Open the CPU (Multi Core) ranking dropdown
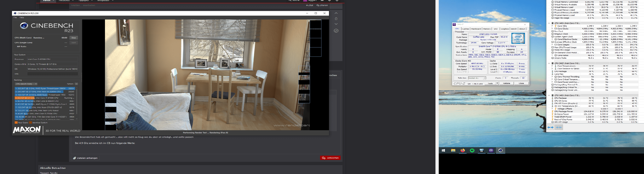644x174 pixels. 26,84
